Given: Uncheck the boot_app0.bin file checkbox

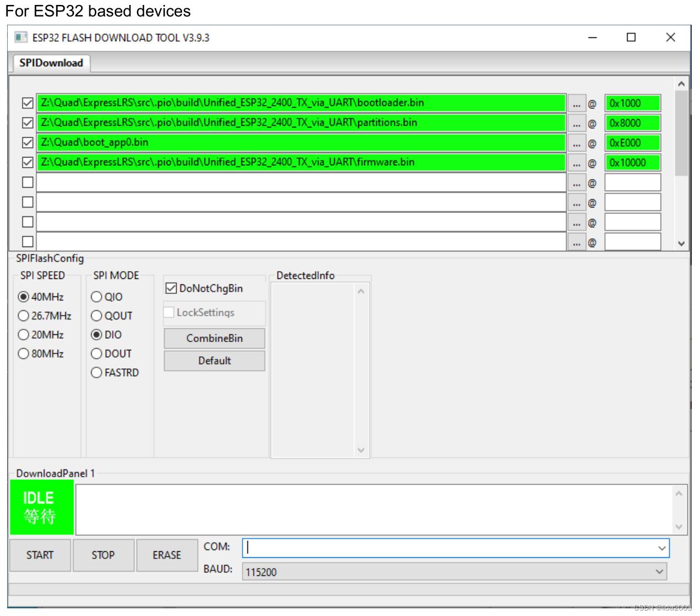Looking at the screenshot, I should 27,142.
